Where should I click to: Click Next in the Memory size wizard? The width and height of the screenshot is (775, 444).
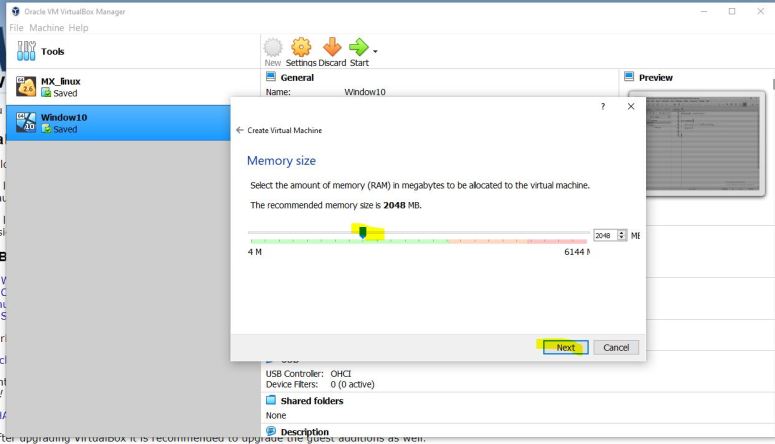pos(566,347)
